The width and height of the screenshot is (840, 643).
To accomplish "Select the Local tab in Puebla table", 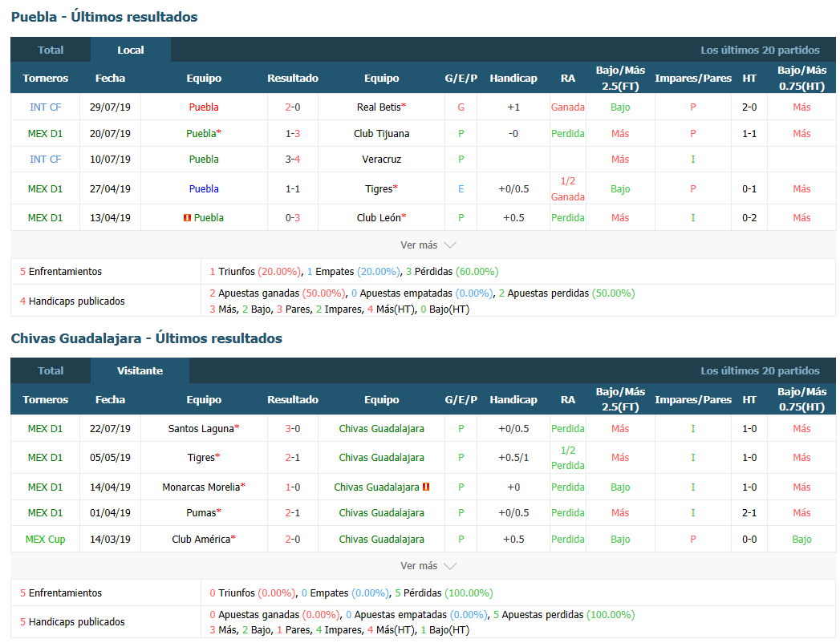I will pos(131,50).
